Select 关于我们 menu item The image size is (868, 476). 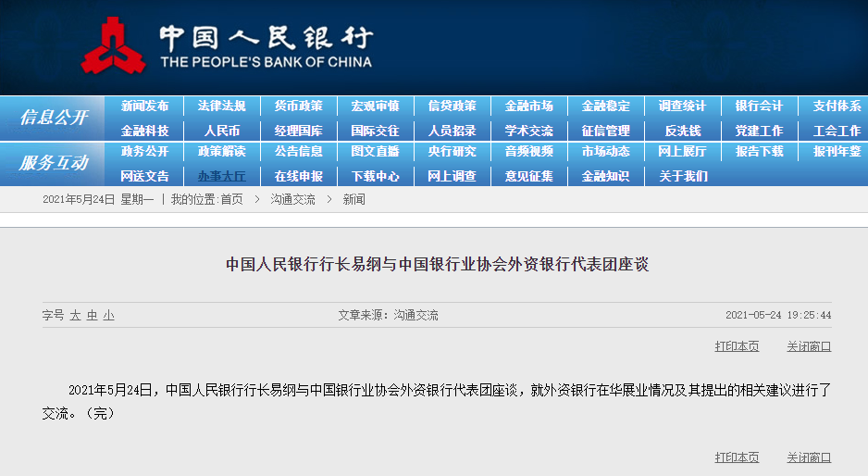[x=683, y=176]
